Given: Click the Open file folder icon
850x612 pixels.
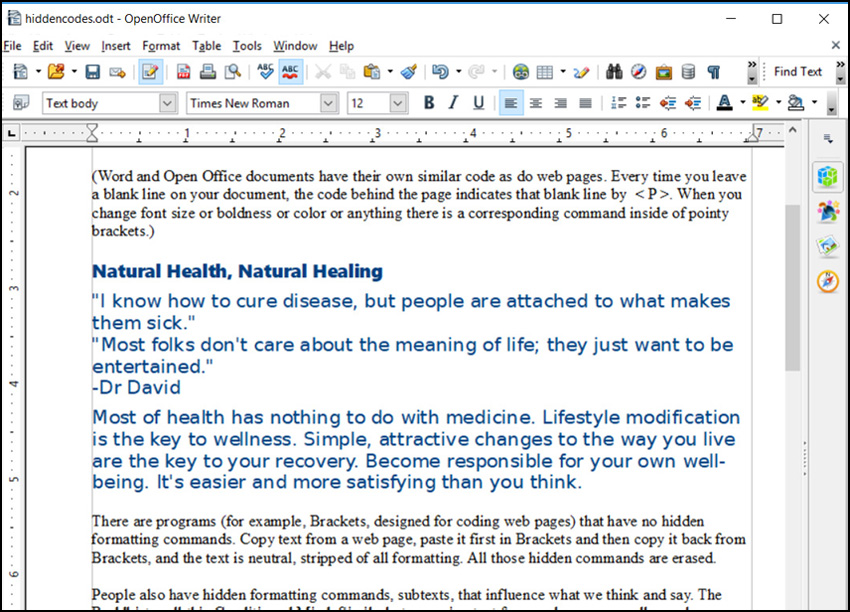Looking at the screenshot, I should coord(56,72).
